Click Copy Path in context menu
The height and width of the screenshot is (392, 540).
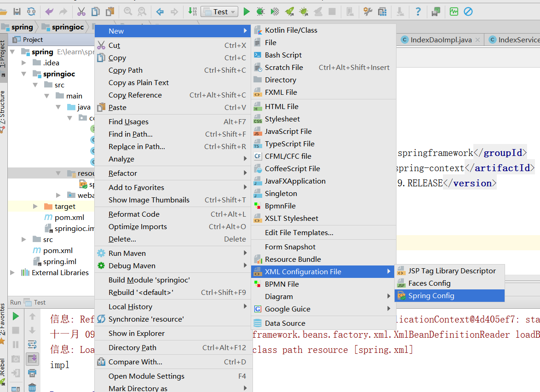point(173,70)
